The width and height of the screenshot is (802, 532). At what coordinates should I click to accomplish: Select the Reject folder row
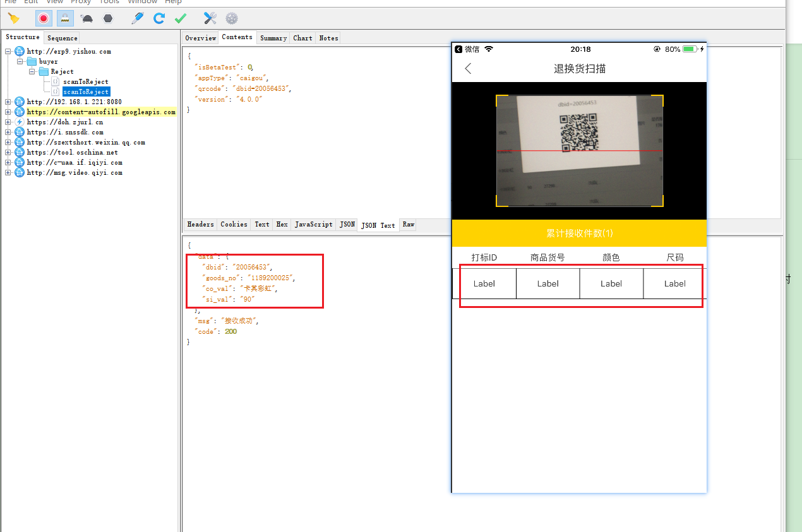click(x=62, y=72)
